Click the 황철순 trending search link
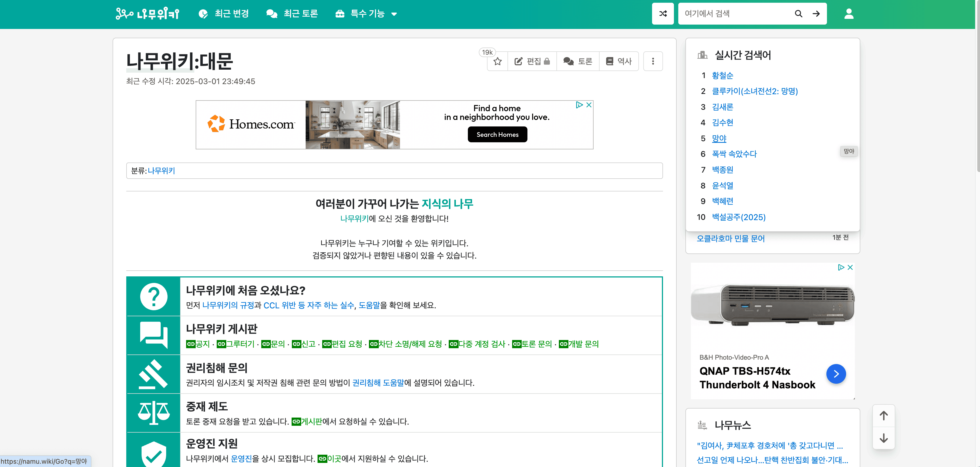The image size is (980, 467). (x=722, y=75)
